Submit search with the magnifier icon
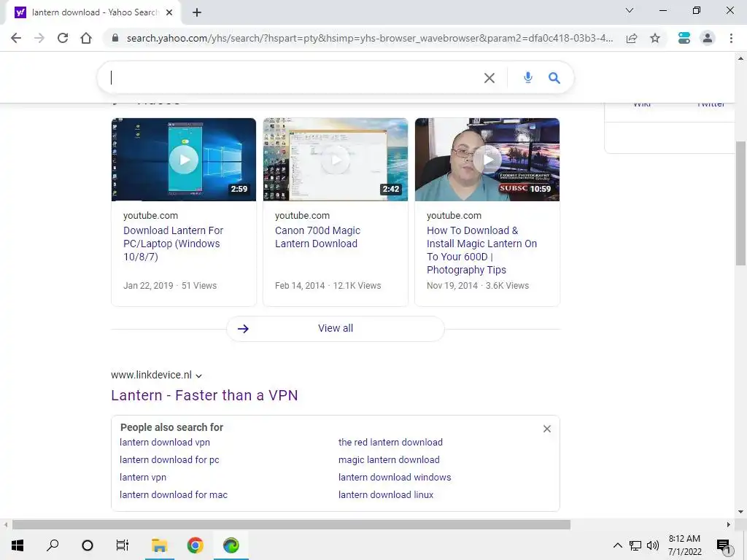747x560 pixels. (554, 77)
